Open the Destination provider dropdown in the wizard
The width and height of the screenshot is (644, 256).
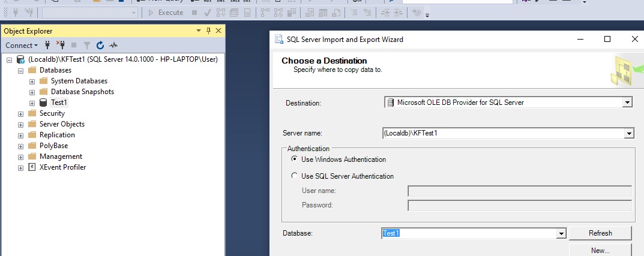tap(627, 102)
